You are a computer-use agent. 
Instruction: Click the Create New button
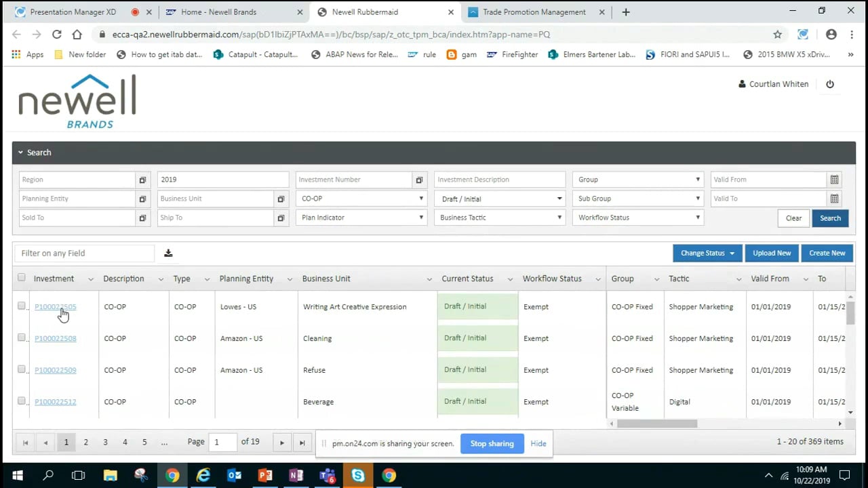click(827, 253)
